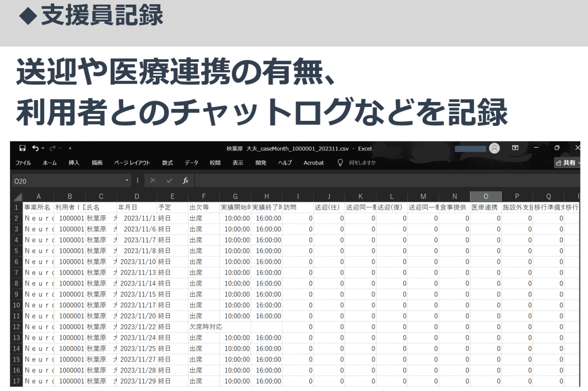
Task: Click the date cell 2023/11/22
Action: (137, 327)
